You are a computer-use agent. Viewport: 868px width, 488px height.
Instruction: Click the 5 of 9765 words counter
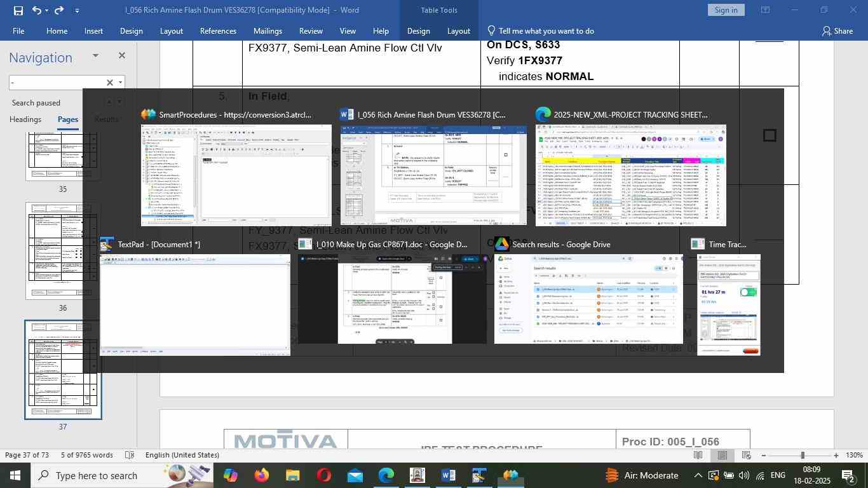click(86, 455)
